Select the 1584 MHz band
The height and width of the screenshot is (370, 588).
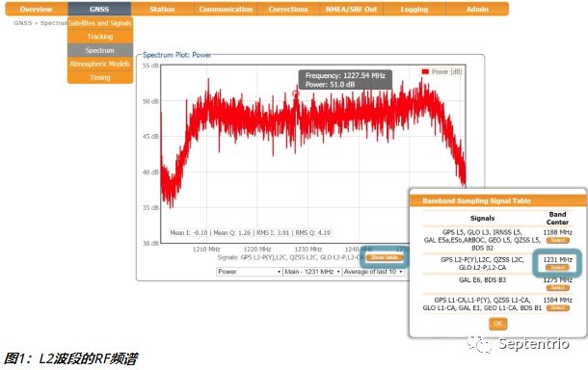[x=557, y=307]
